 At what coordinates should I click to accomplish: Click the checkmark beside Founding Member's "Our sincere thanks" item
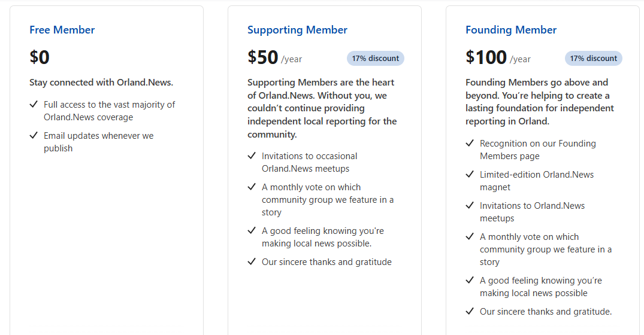point(470,312)
